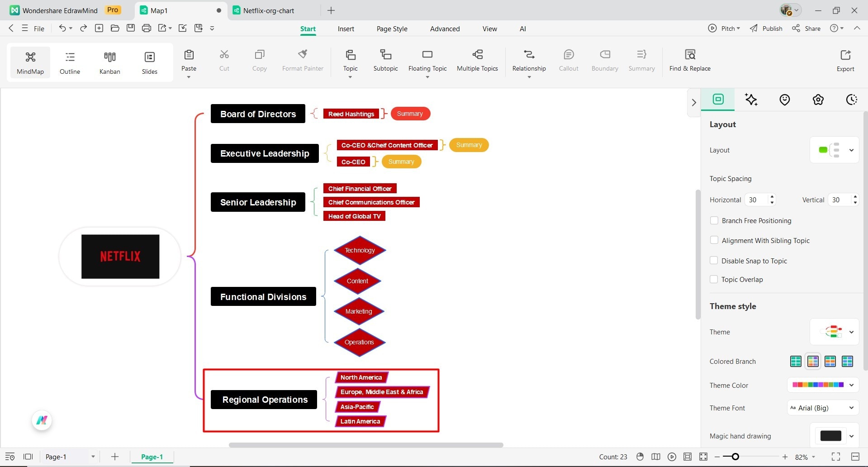The image size is (868, 467).
Task: Open the history clock panel tab
Action: [x=852, y=100]
